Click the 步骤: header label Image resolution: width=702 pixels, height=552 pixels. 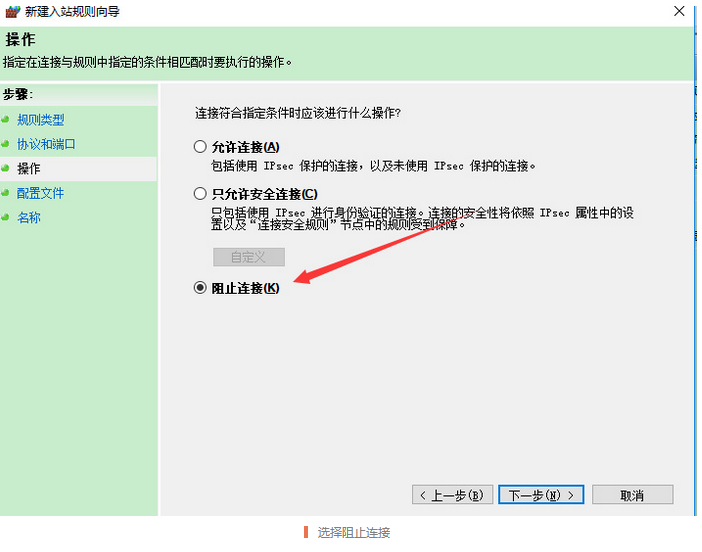(18, 94)
